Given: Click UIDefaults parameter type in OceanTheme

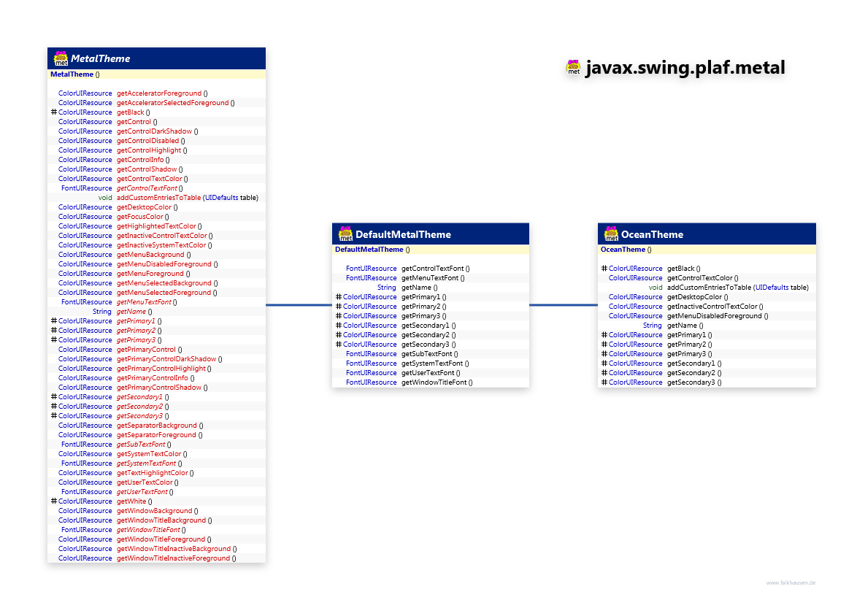Looking at the screenshot, I should point(772,288).
